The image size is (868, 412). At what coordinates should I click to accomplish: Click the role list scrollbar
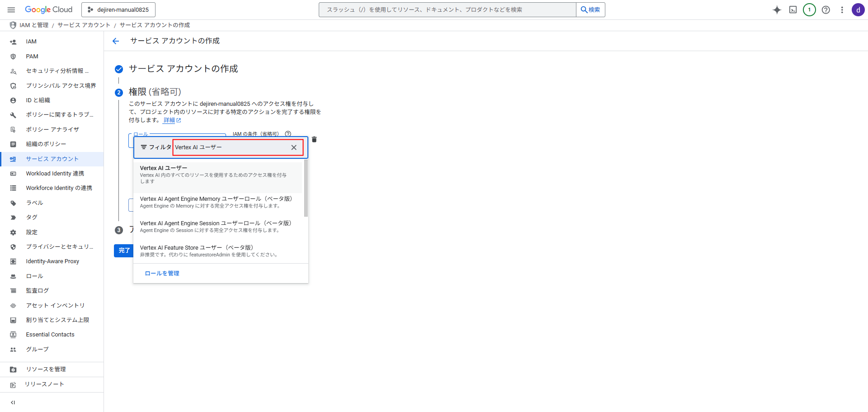[306, 188]
